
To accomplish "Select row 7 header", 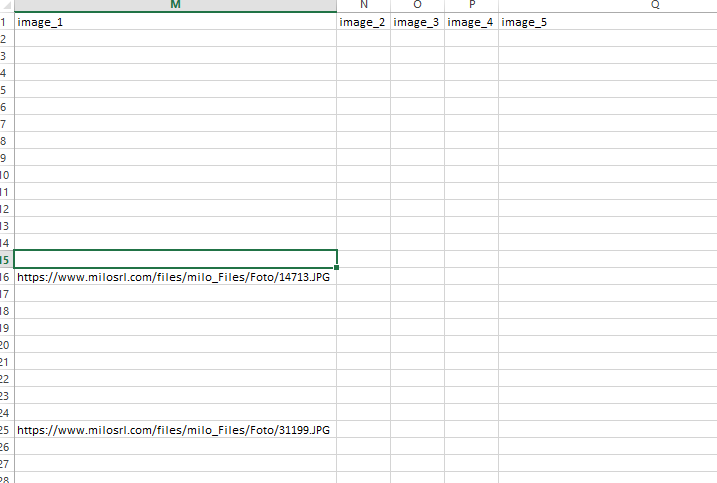I will tap(7, 123).
